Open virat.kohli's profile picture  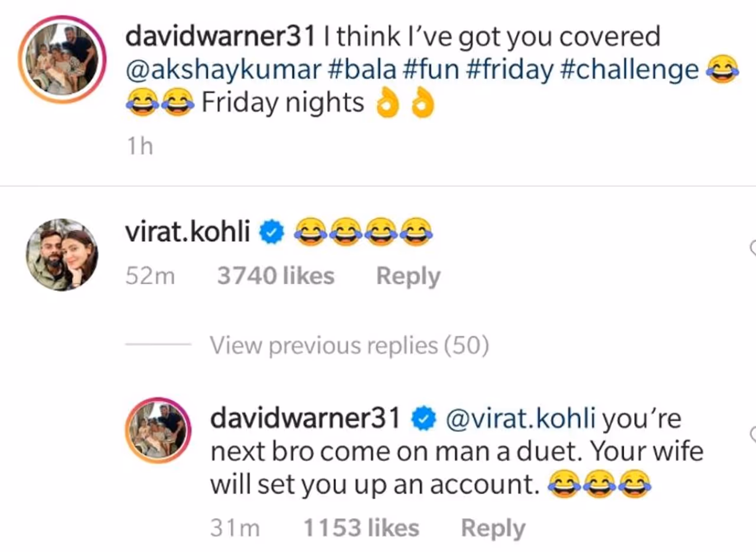click(x=62, y=255)
